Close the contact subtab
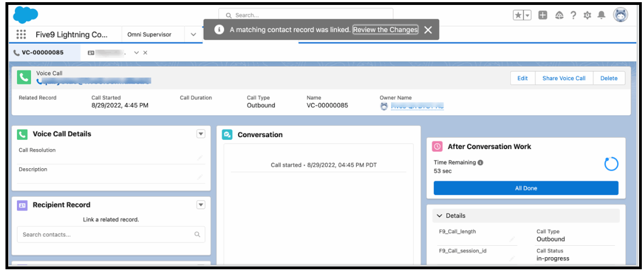Viewport: 644px width, 272px height. click(145, 52)
